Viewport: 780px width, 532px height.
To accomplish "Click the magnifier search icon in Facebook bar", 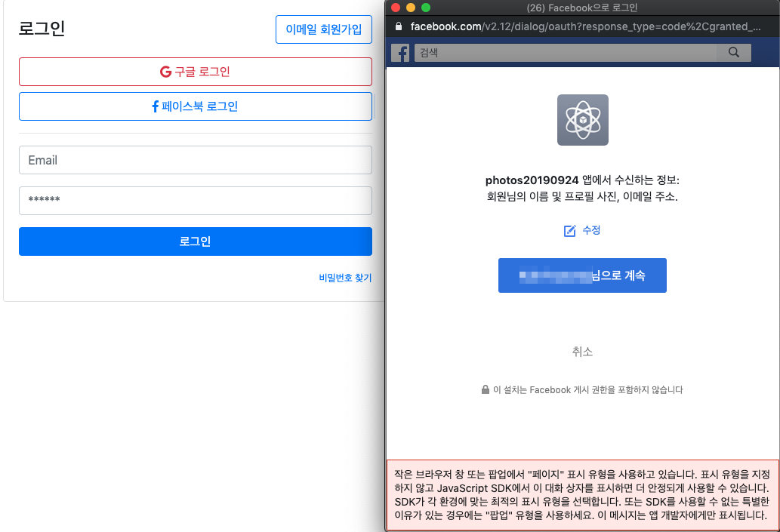I will pyautogui.click(x=734, y=53).
